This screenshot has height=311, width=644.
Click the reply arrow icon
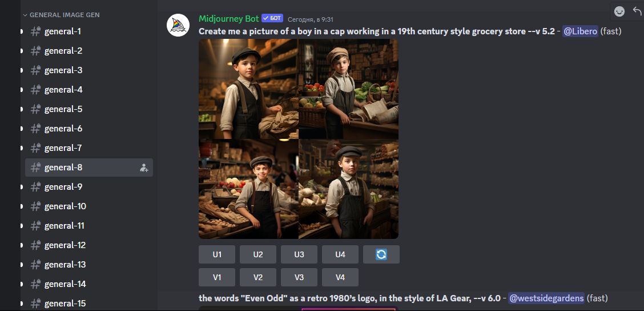(637, 11)
